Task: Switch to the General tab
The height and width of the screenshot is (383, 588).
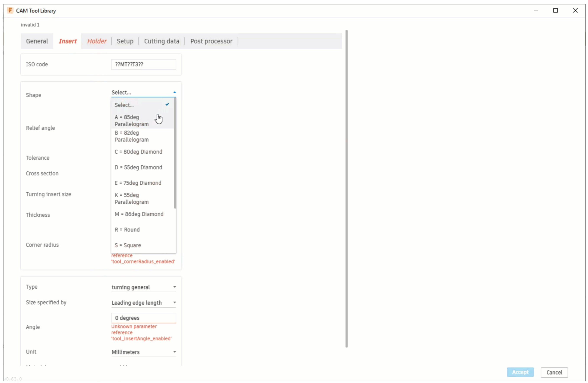Action: coord(37,41)
